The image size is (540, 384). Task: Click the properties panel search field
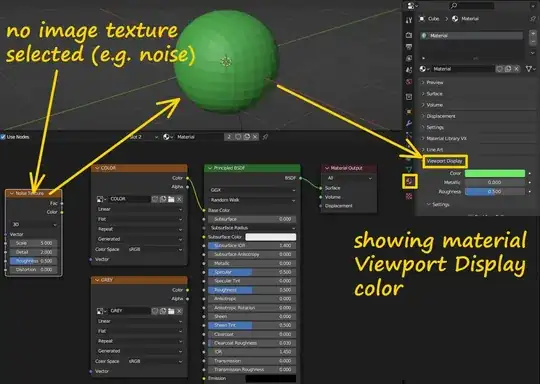coord(471,6)
